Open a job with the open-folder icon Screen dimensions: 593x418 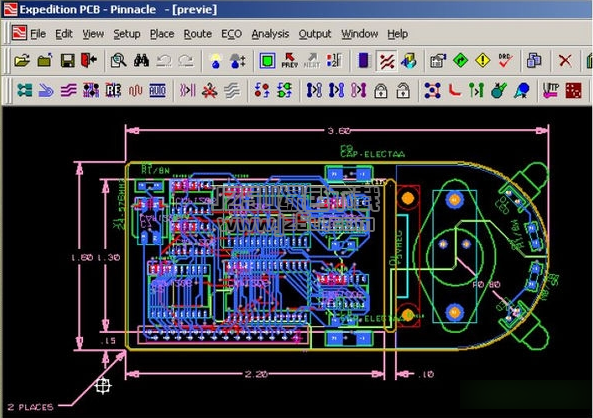22,61
